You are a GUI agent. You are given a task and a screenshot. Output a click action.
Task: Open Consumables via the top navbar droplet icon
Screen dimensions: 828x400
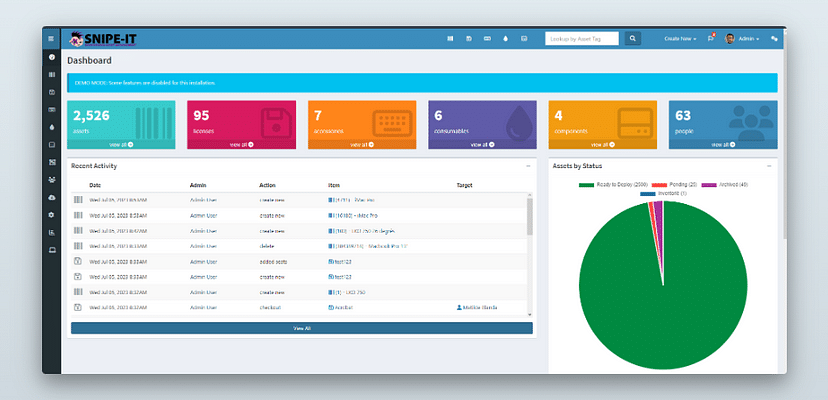tap(506, 39)
